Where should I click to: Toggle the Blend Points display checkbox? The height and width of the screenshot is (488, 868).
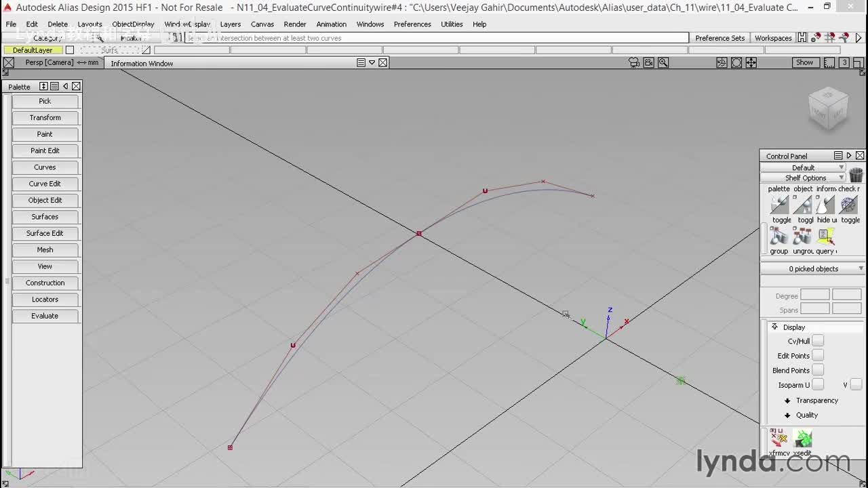818,370
